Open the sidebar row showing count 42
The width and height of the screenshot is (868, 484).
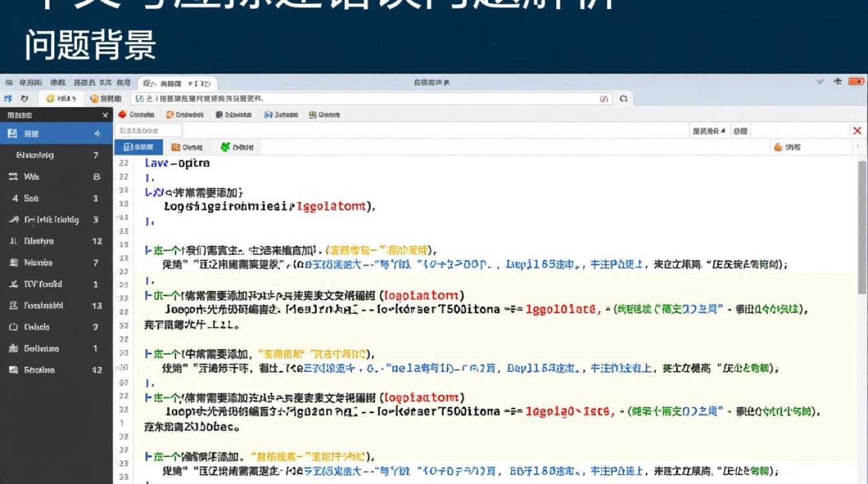click(x=56, y=370)
